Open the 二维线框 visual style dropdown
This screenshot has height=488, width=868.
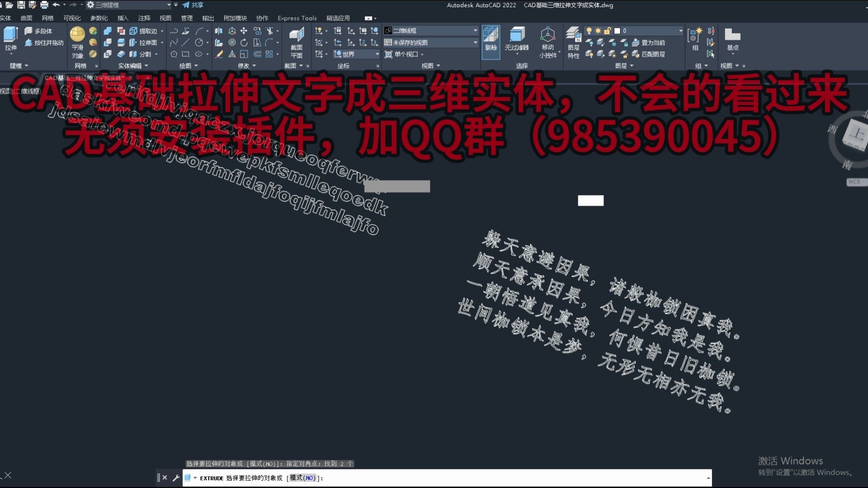tap(475, 30)
